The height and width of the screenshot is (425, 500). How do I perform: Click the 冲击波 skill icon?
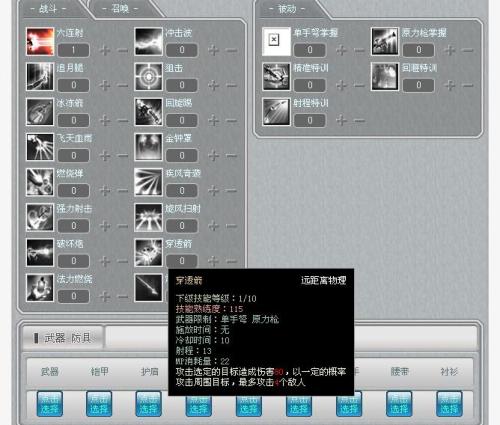148,42
